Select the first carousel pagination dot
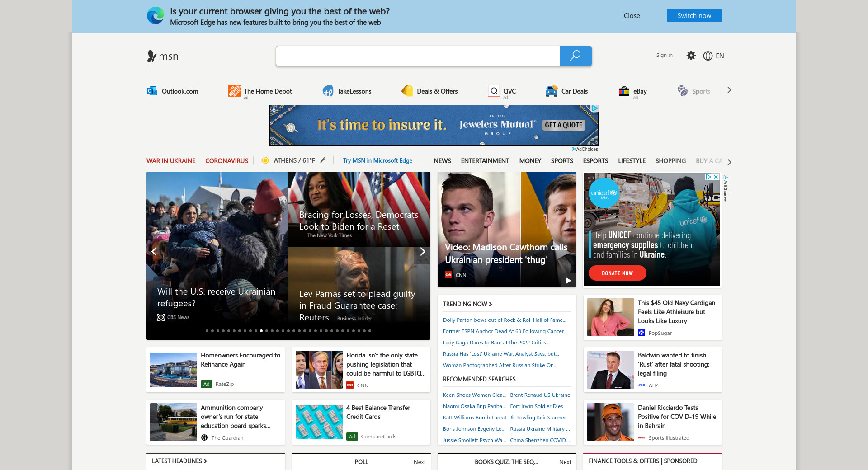Screen dimensions: 868x470 pos(207,331)
